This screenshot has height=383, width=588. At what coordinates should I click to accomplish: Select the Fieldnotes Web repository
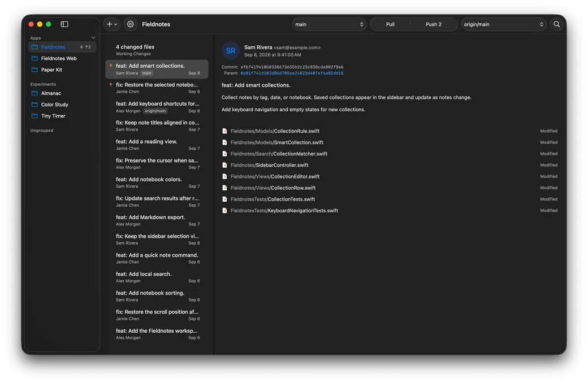(x=62, y=58)
